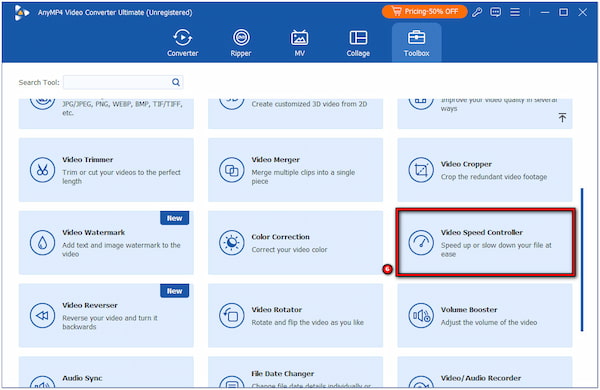
Task: Click the Video Rotator icon
Action: [x=232, y=315]
